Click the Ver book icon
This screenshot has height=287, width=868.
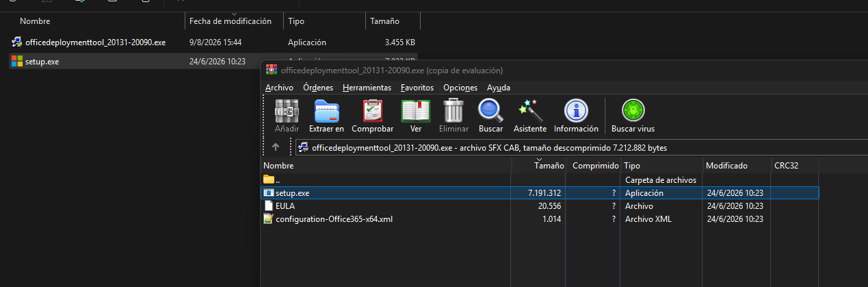tap(415, 111)
